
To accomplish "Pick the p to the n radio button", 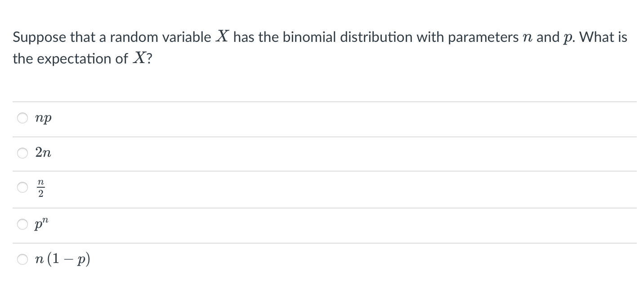I will click(22, 225).
